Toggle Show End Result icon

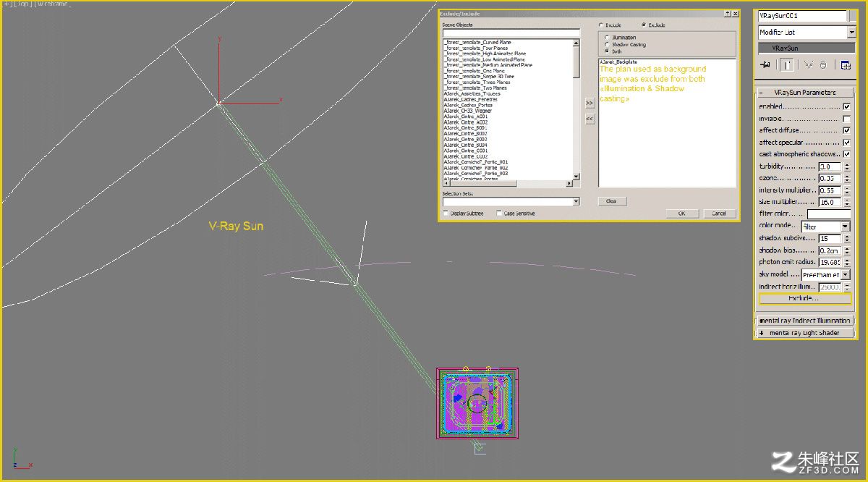pos(787,64)
